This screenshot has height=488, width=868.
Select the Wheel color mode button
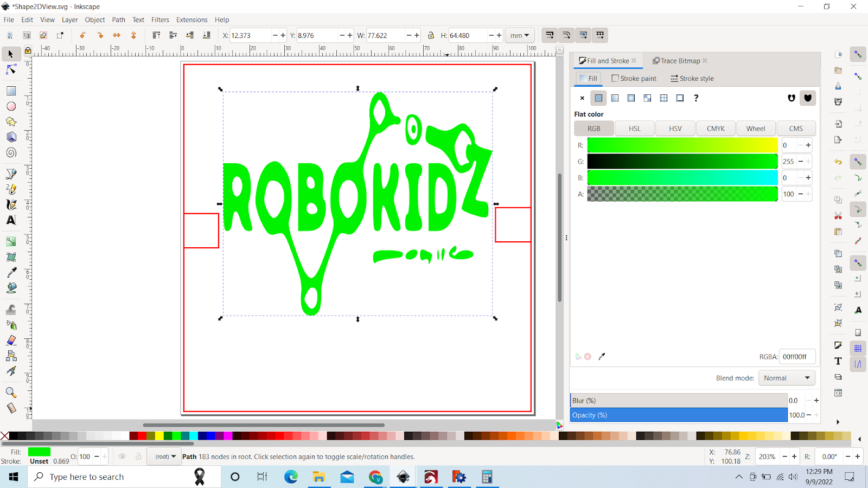click(756, 129)
